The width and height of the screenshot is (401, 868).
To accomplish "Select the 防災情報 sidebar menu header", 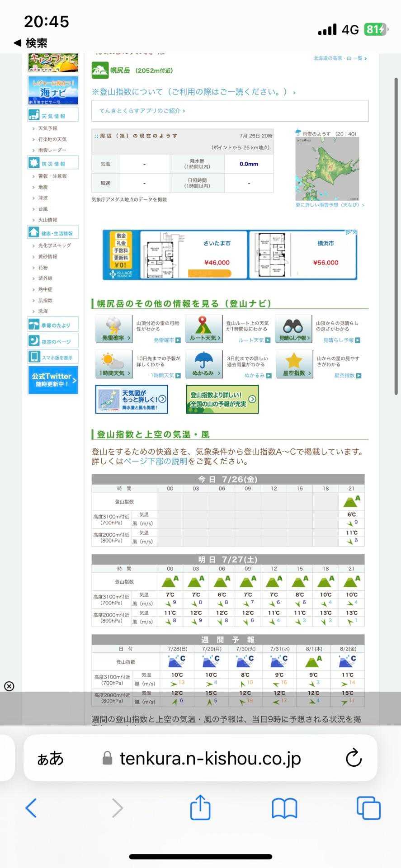I will coord(53,164).
